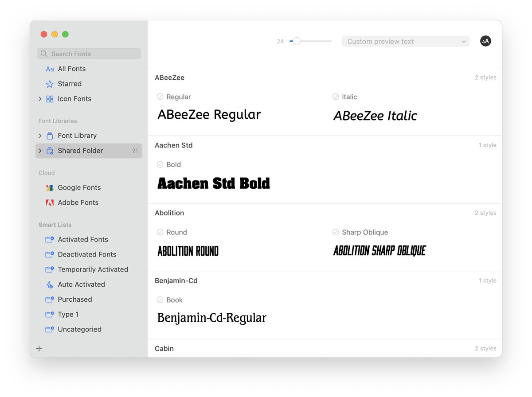Click the Temporarily Activated folder icon
This screenshot has height=397, width=532.
tap(50, 269)
